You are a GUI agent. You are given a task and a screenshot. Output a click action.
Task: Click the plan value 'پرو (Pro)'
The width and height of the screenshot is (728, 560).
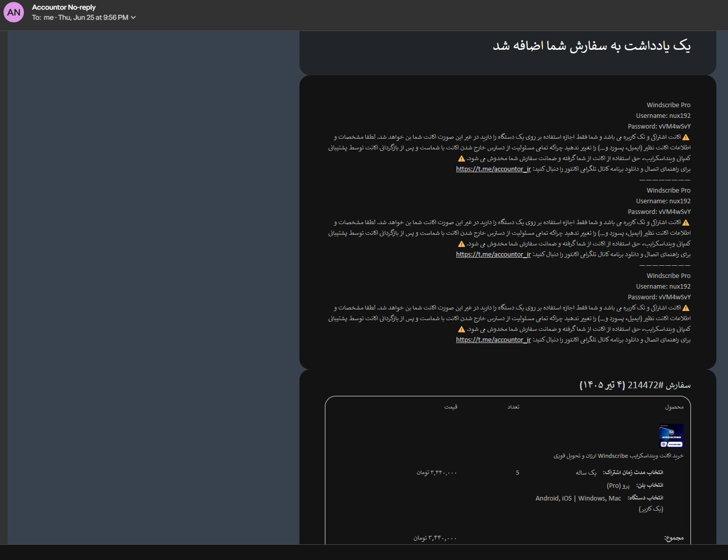click(618, 485)
